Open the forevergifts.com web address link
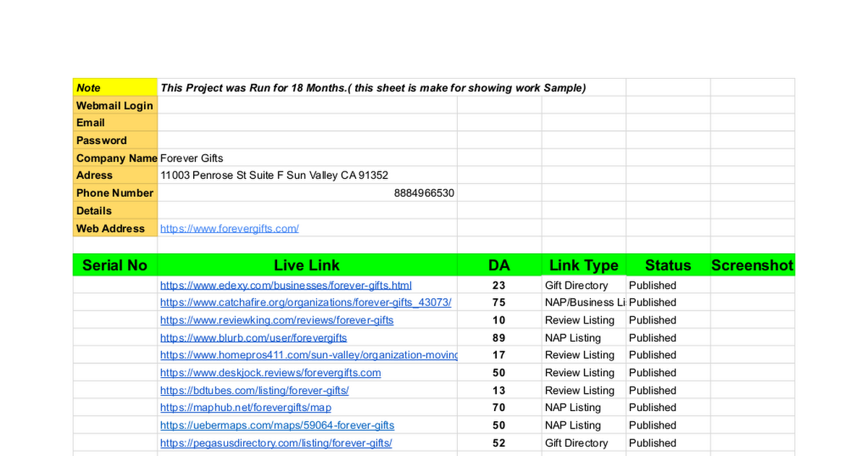Screen dimensions: 868x456 pyautogui.click(x=229, y=228)
